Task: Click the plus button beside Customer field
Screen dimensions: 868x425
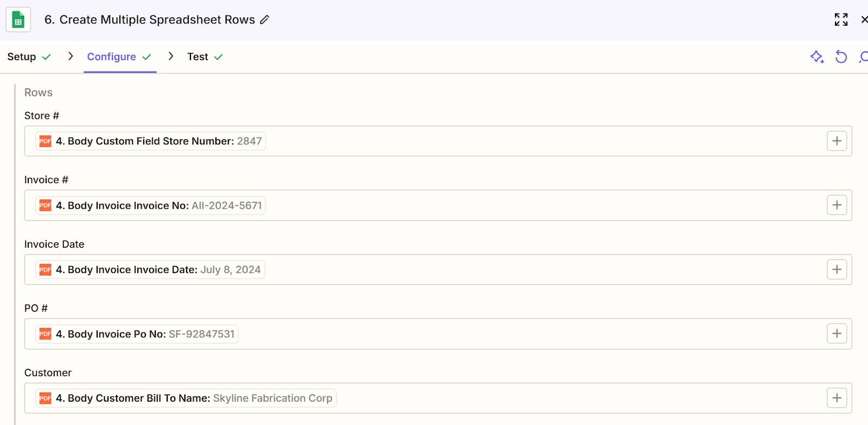Action: 837,398
